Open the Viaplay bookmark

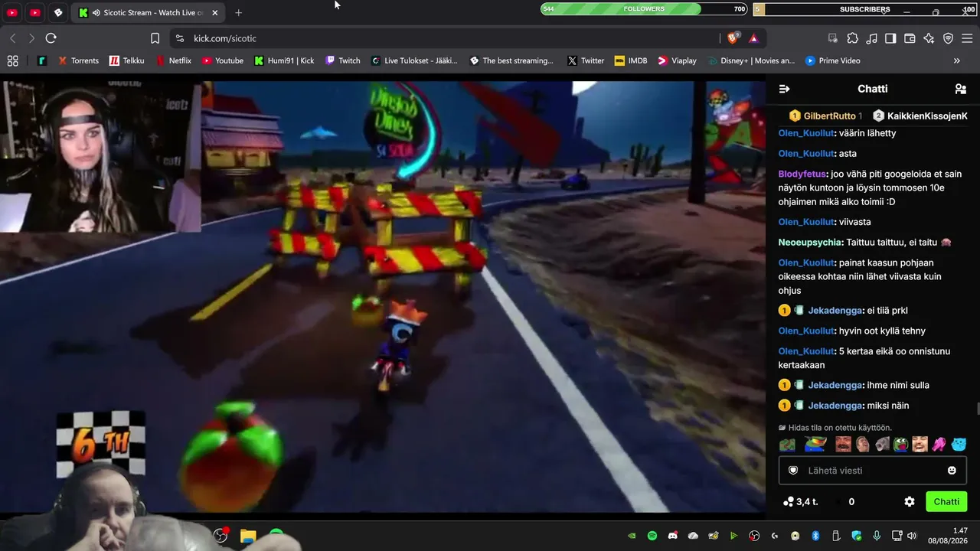coord(677,60)
